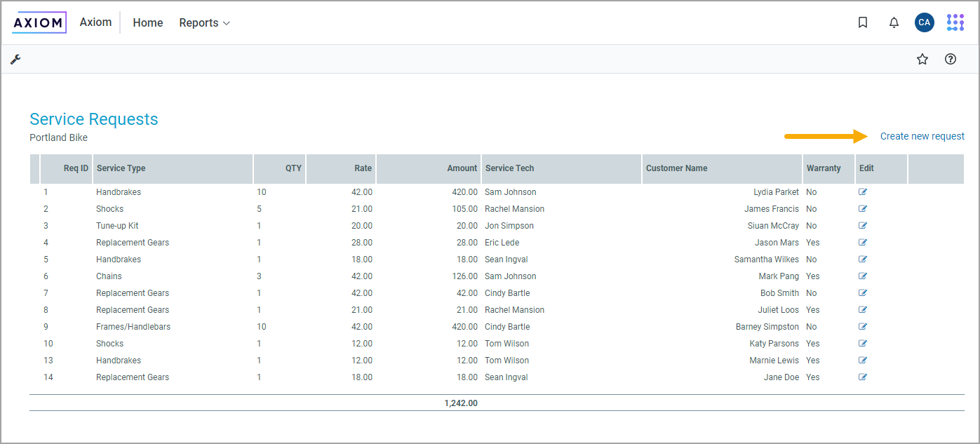980x444 pixels.
Task: Open help question mark icon
Action: tap(951, 60)
